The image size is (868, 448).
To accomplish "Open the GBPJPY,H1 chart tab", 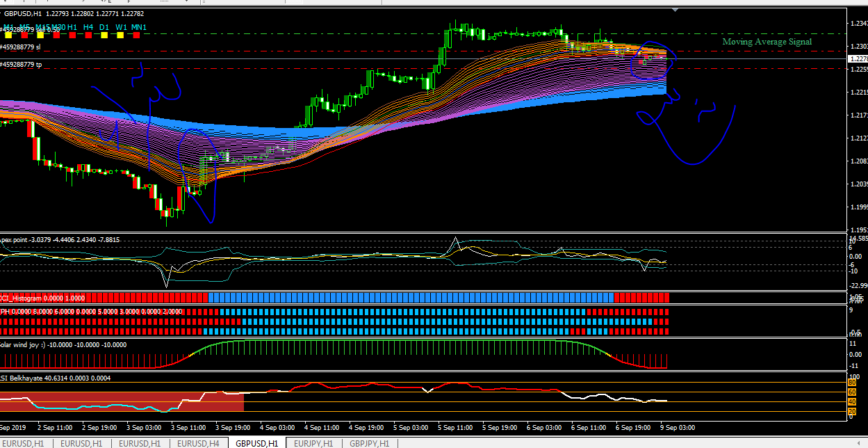I will point(369,443).
